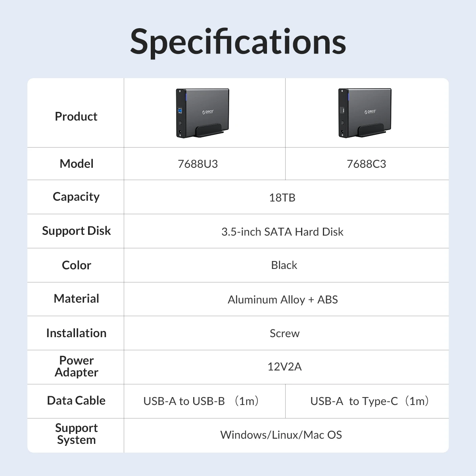Click the 7688C3 enclosure product image
The height and width of the screenshot is (476, 476).
coord(365,113)
